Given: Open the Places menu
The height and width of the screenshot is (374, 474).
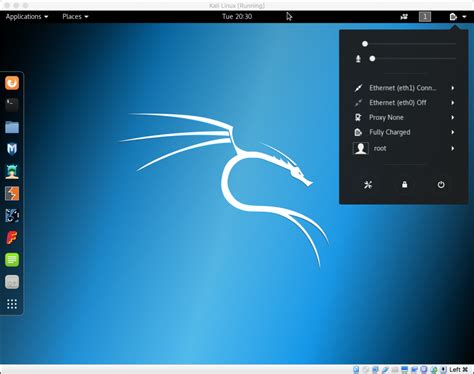Looking at the screenshot, I should 75,17.
